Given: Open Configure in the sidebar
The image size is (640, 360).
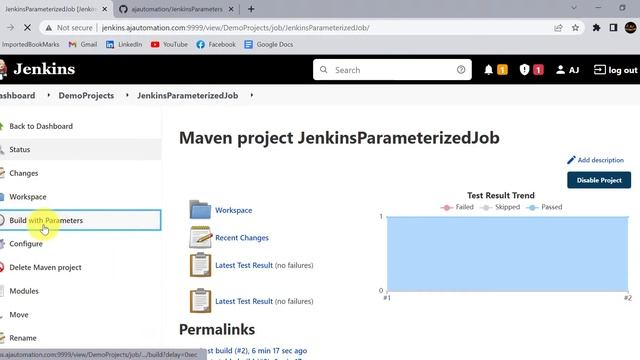Looking at the screenshot, I should point(26,244).
